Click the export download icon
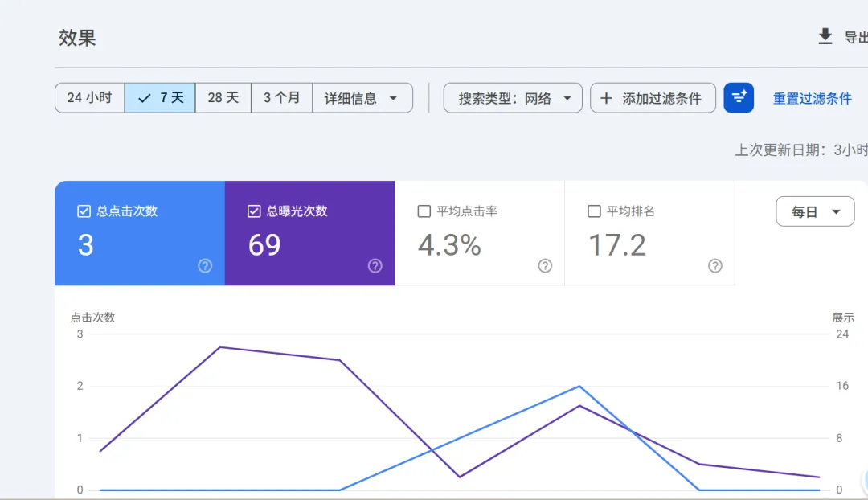Viewport: 868px width, 500px height. pos(825,36)
